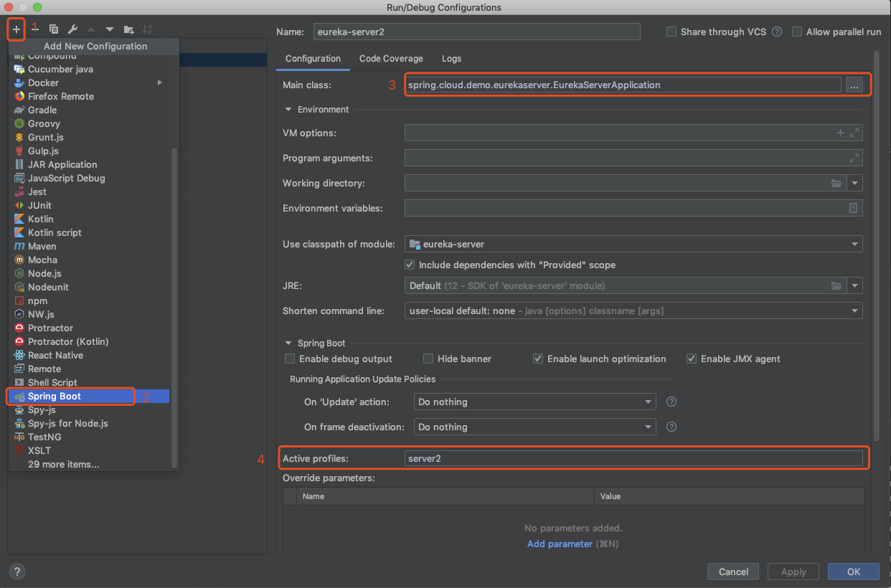
Task: Choose Spy-js for Node.js entry
Action: (x=89, y=424)
